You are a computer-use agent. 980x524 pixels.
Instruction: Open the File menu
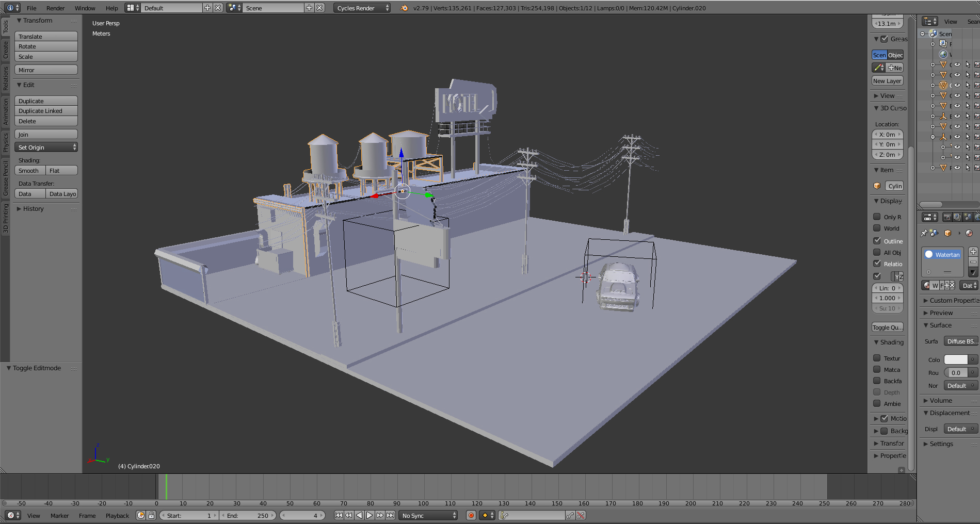pos(31,8)
